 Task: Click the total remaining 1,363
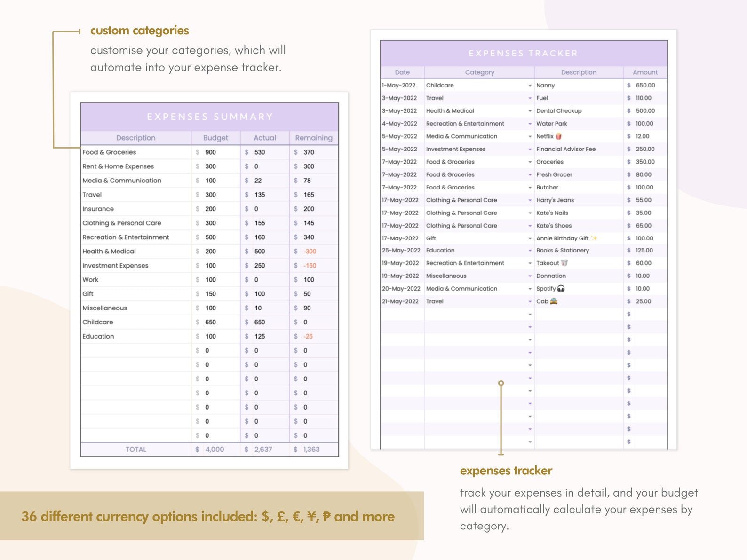tap(311, 450)
